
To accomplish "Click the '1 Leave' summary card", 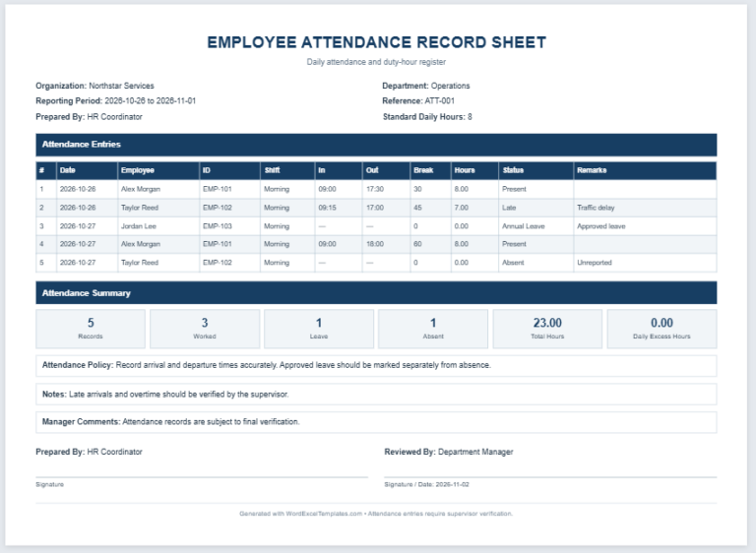I will (x=319, y=329).
